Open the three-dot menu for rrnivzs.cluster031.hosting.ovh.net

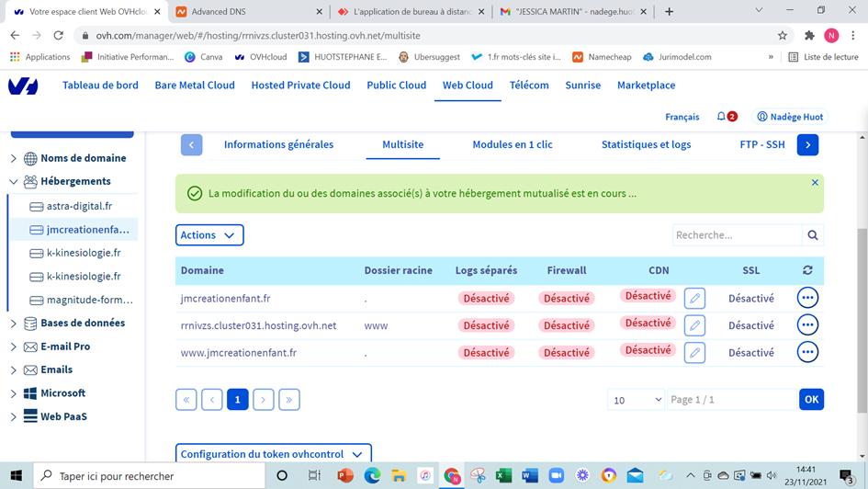point(807,324)
